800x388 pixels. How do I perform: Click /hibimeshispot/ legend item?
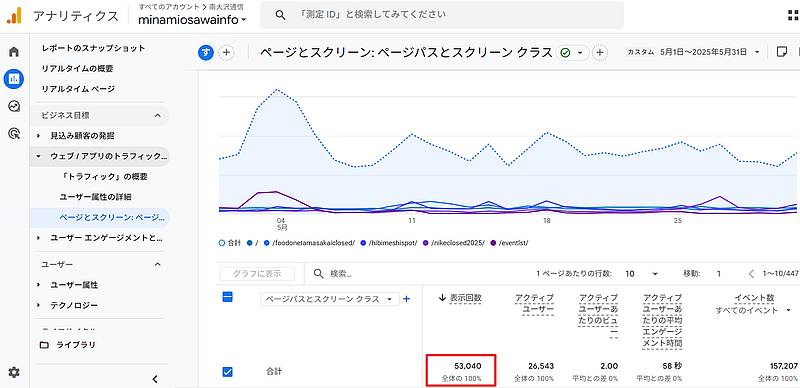[388, 243]
